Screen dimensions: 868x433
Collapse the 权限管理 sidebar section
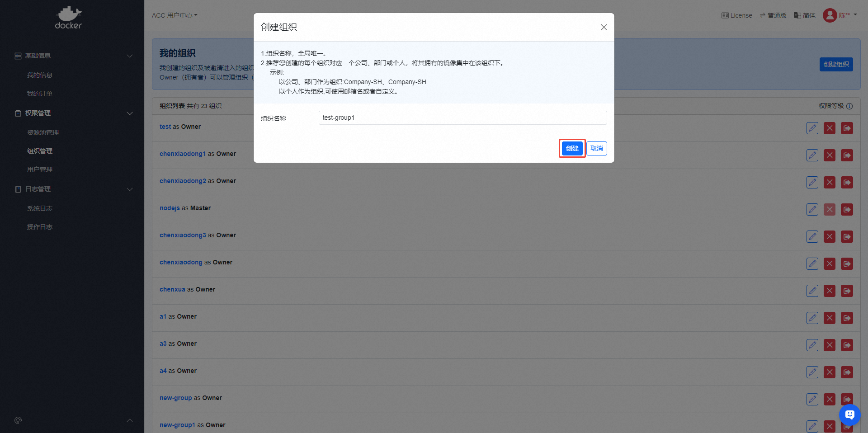click(130, 113)
